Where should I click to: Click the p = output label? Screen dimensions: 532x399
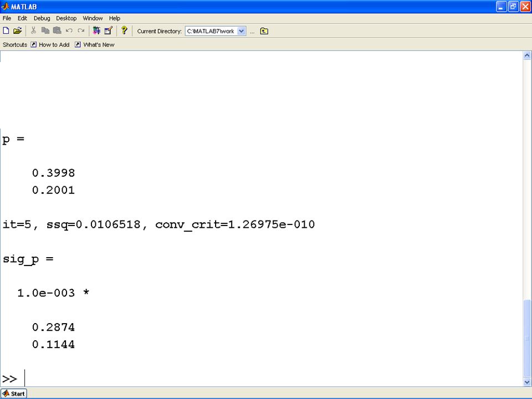point(13,140)
